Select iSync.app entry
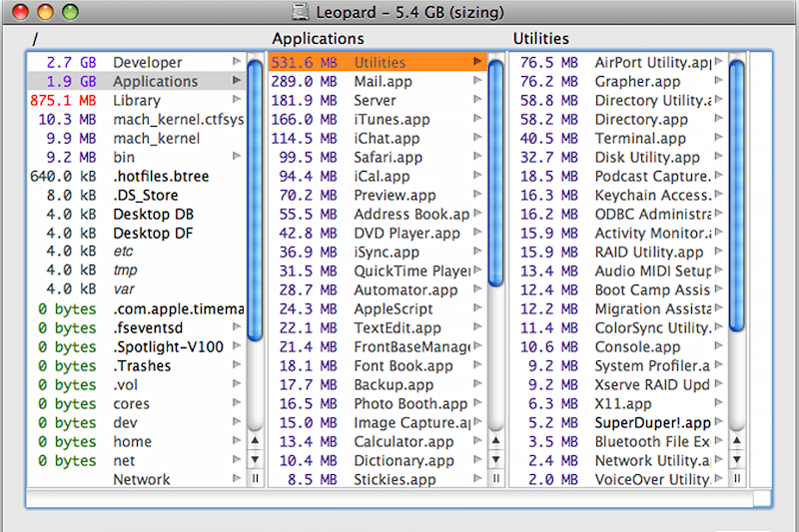This screenshot has height=532, width=799. 378,252
